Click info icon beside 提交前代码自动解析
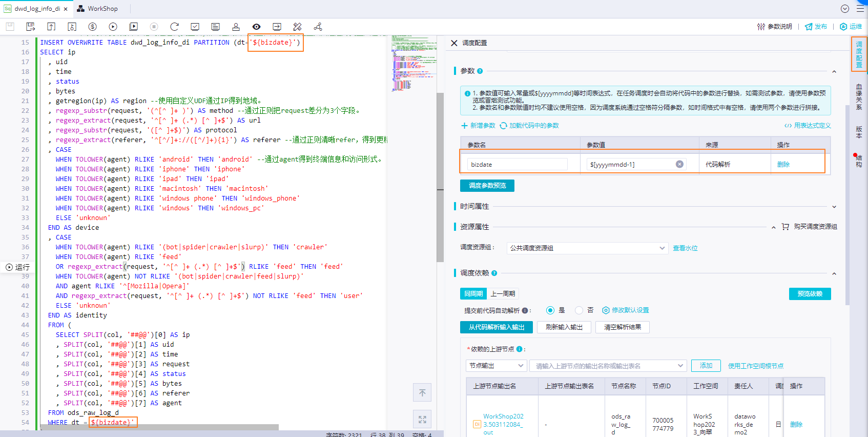The image size is (868, 437). 525,310
